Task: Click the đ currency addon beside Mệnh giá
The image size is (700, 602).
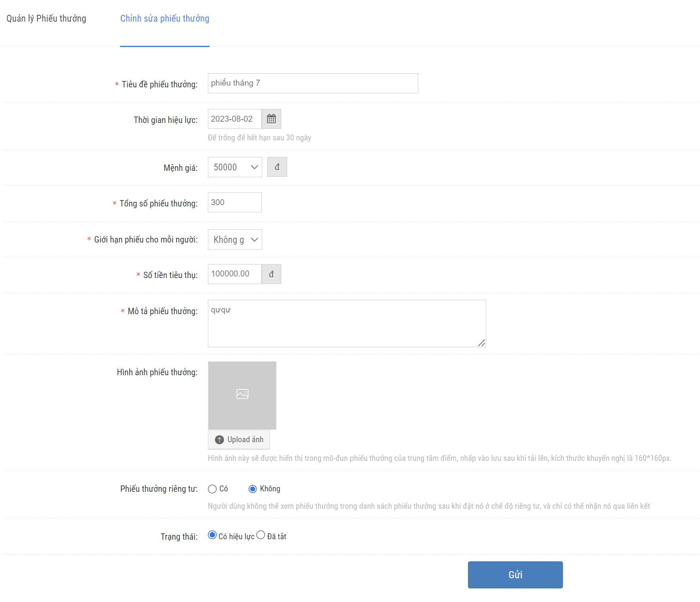Action: pos(277,167)
